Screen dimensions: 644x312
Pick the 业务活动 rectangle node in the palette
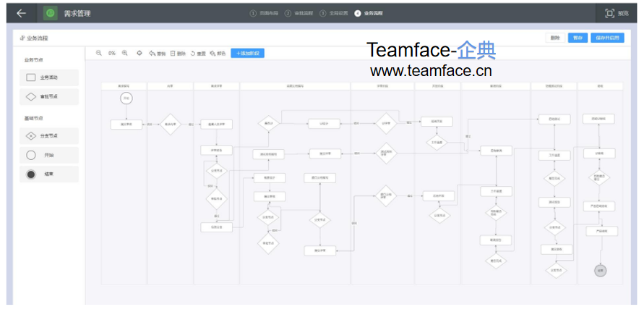pyautogui.click(x=49, y=77)
